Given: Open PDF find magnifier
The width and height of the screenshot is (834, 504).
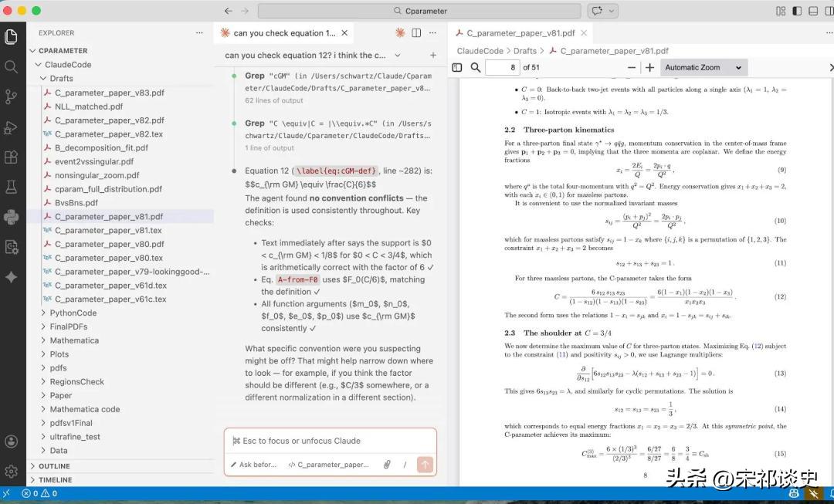Looking at the screenshot, I should 476,67.
